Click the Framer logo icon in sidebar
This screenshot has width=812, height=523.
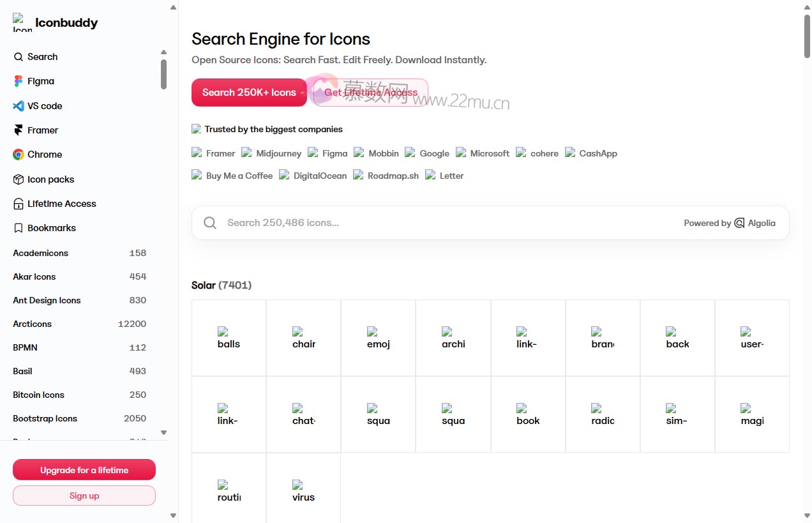point(18,130)
